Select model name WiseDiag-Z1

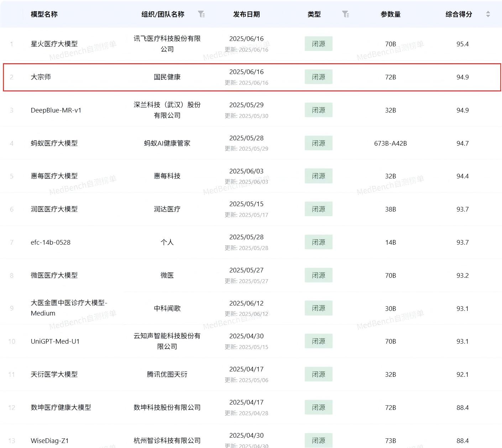coord(49,441)
